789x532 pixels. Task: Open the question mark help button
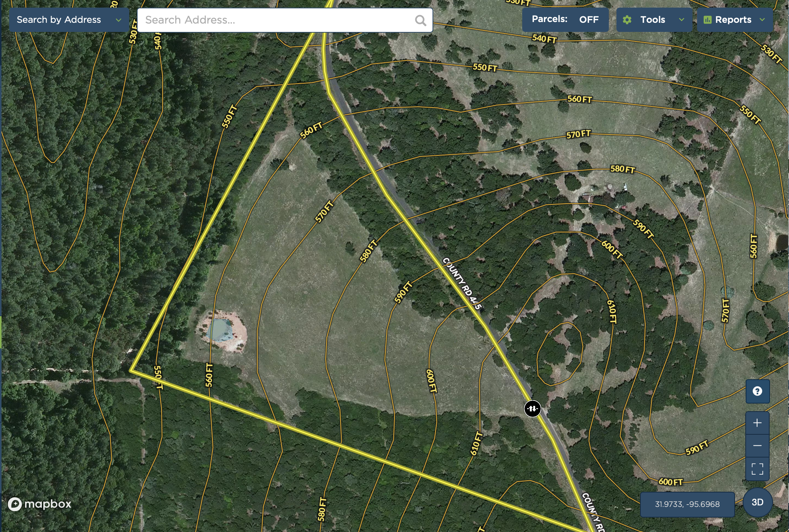click(x=757, y=391)
